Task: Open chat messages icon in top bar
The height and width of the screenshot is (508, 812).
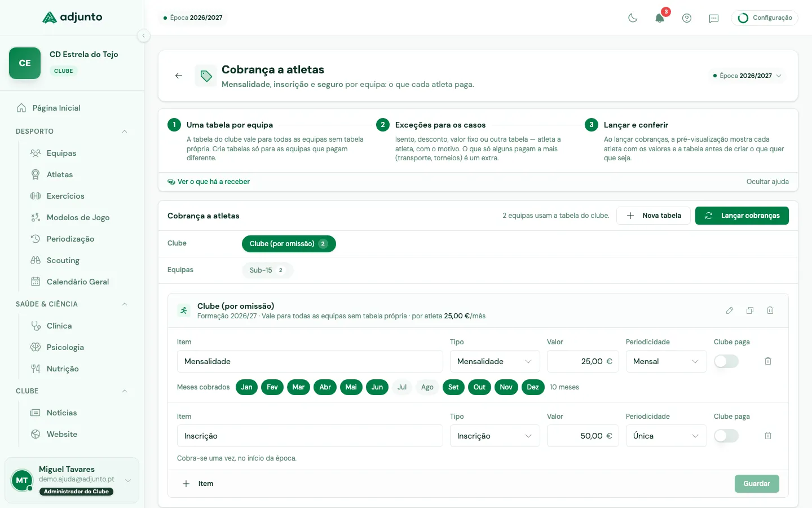Action: (x=714, y=18)
